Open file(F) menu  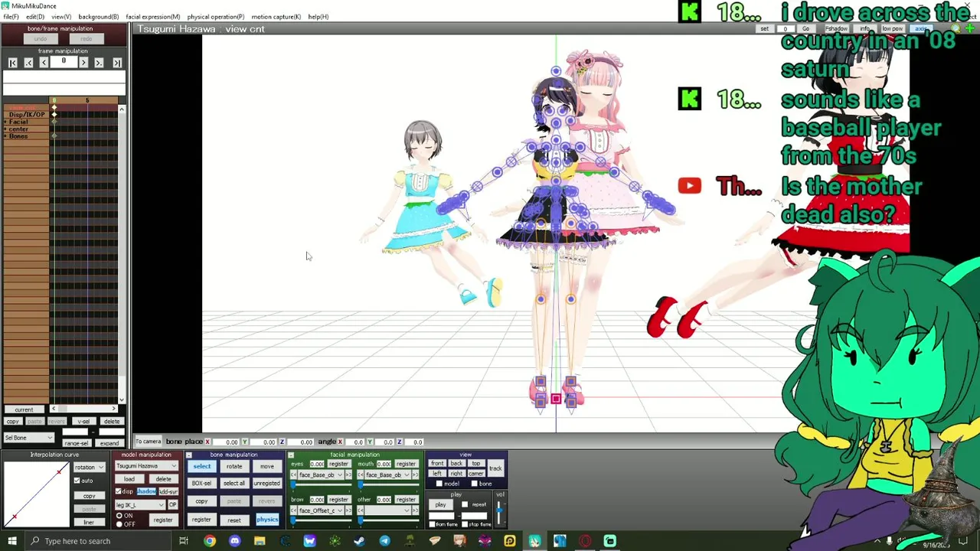[11, 17]
